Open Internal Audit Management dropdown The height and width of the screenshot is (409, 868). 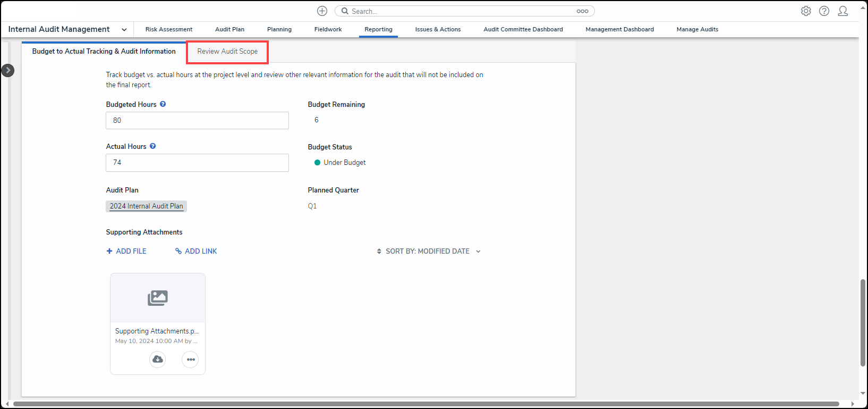124,30
